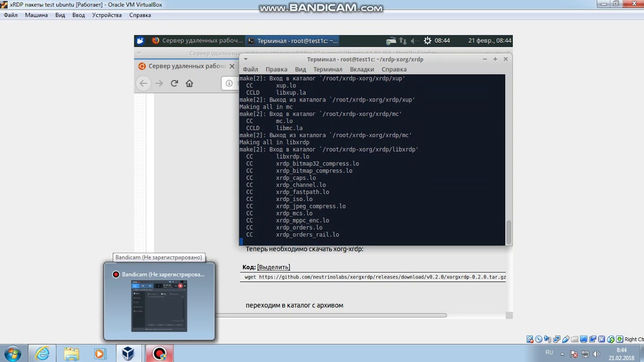This screenshot has height=362, width=644.
Task: Click the VirtualBox USB status icon
Action: 566,339
